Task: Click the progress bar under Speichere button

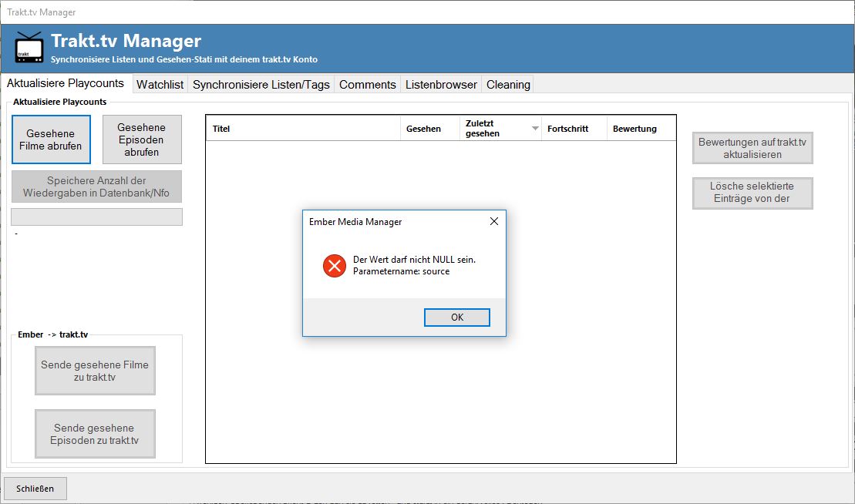Action: pos(96,217)
